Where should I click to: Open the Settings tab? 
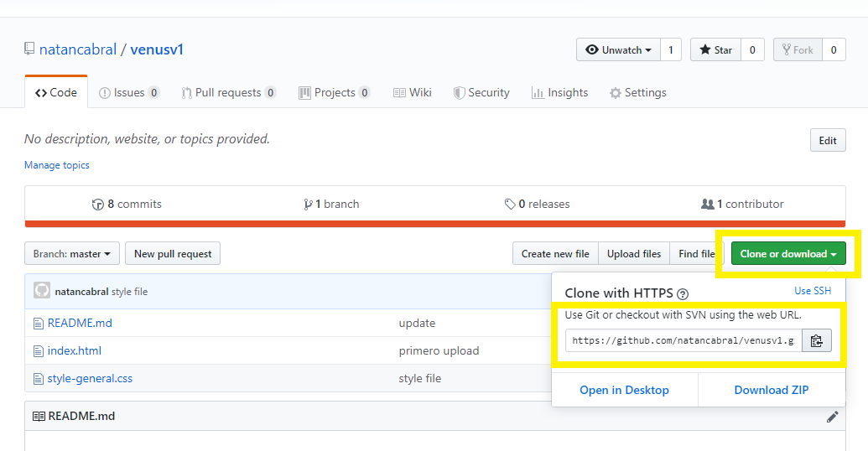tap(637, 92)
